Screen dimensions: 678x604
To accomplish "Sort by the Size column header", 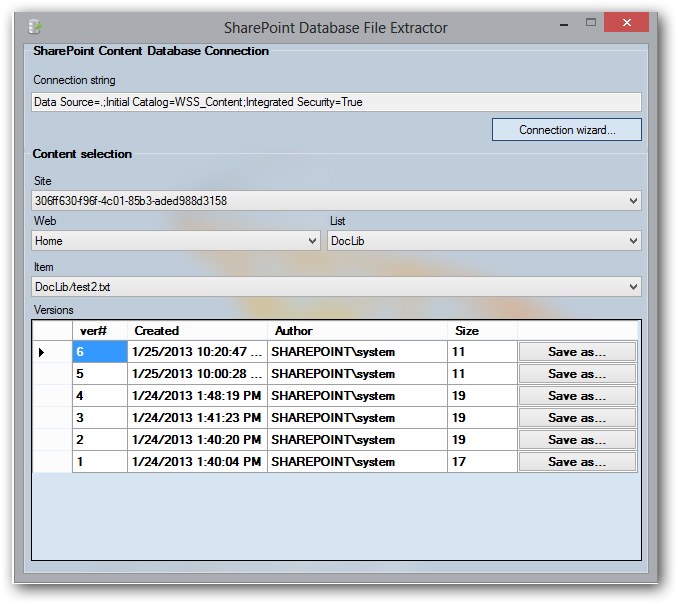I will 483,331.
